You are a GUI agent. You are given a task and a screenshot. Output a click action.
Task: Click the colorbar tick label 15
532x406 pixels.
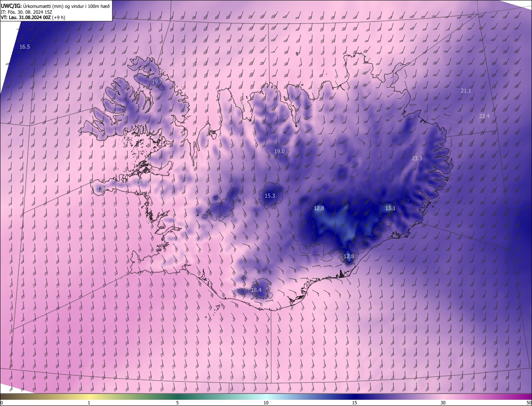point(355,403)
